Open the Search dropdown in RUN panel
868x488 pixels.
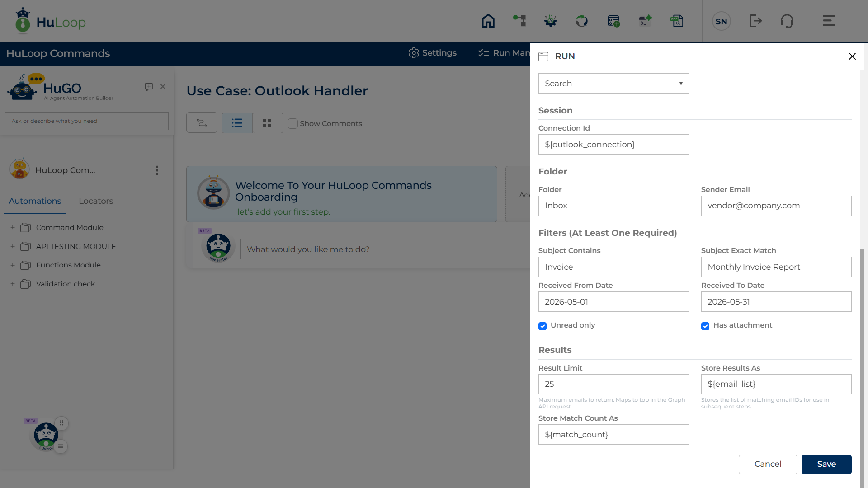pos(613,84)
